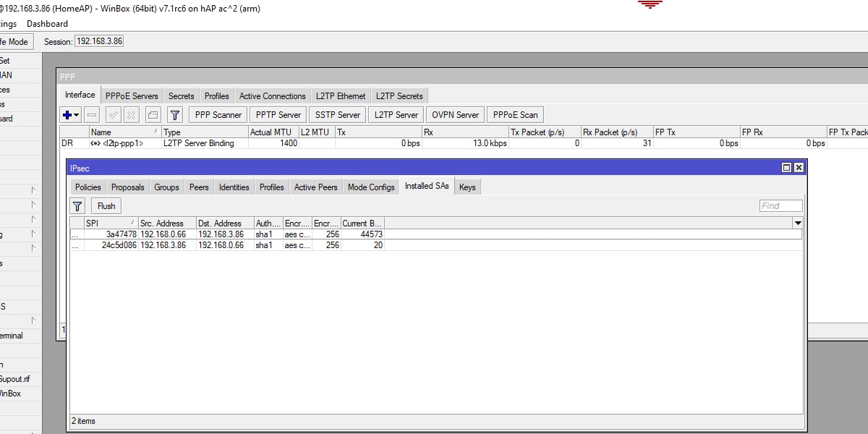Close the IPsec window
Screen dimensions: 868x434
[x=799, y=167]
